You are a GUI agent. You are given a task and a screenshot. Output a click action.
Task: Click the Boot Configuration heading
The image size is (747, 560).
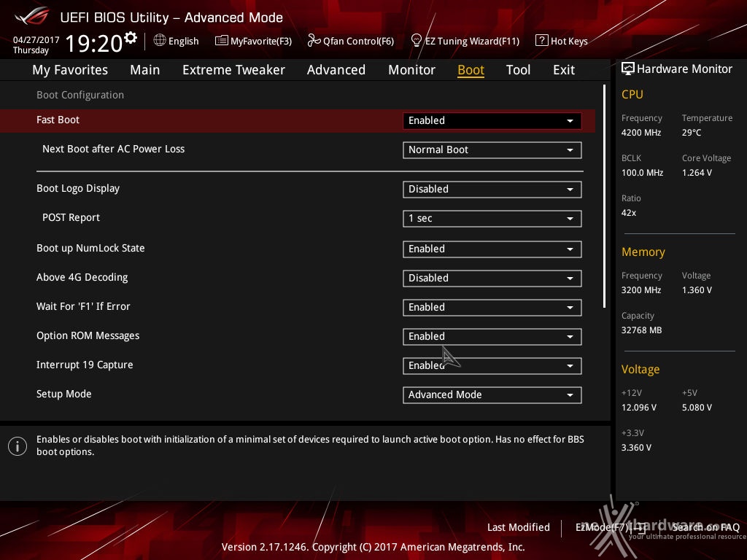tap(80, 95)
